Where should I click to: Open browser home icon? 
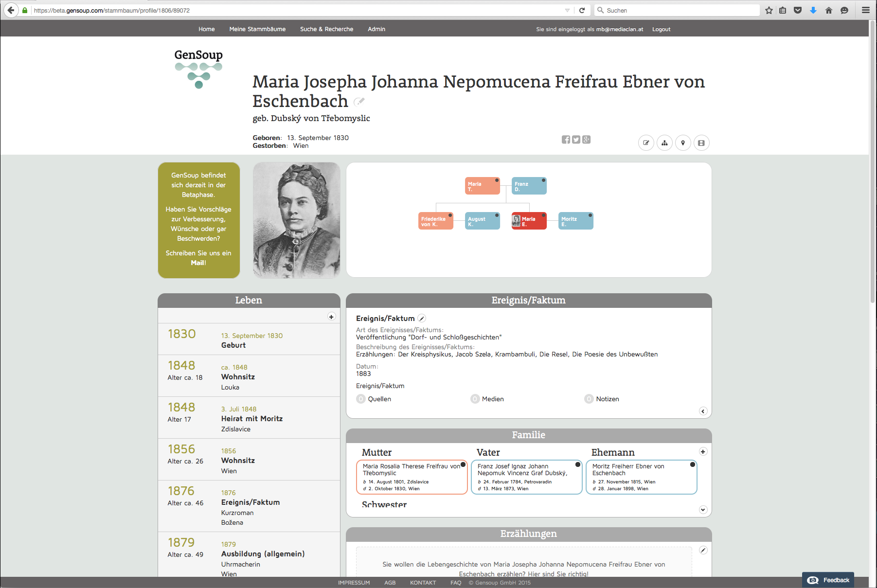(829, 10)
